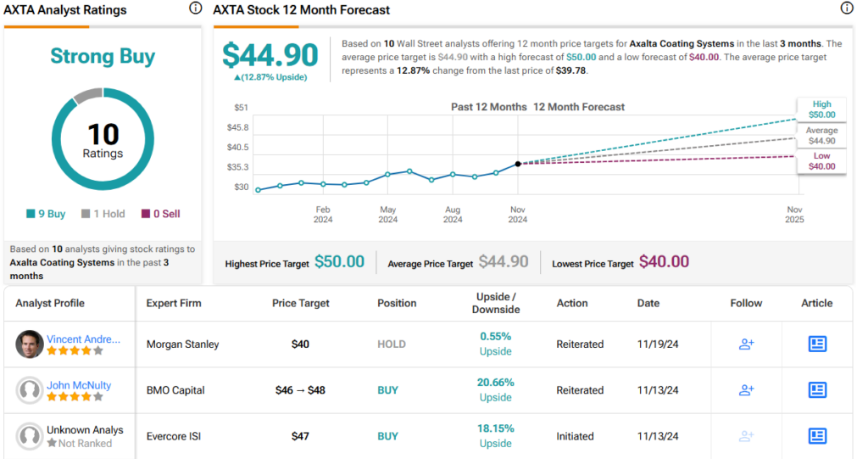
Task: Follow analyst Vincent Andrews
Action: [x=746, y=344]
